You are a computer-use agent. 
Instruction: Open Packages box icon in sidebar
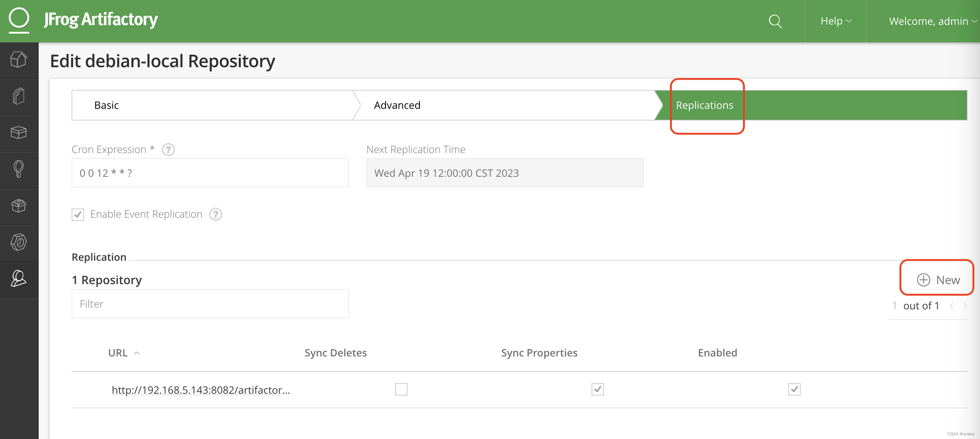(x=19, y=133)
